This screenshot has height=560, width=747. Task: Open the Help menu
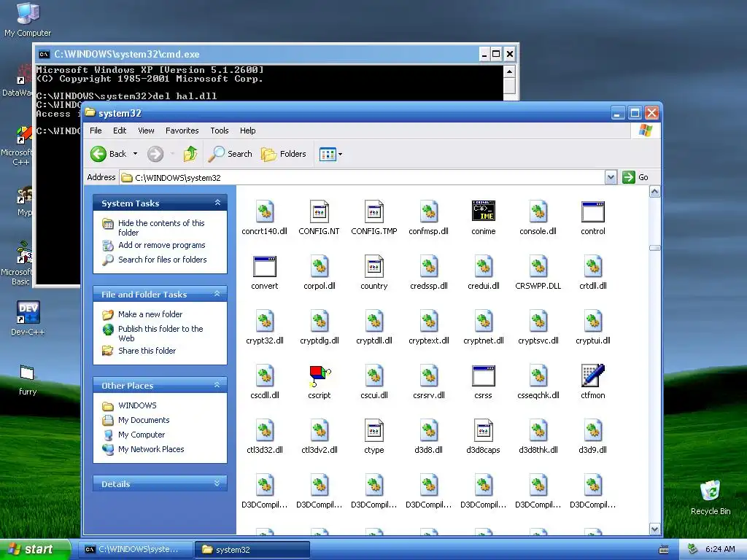(248, 131)
